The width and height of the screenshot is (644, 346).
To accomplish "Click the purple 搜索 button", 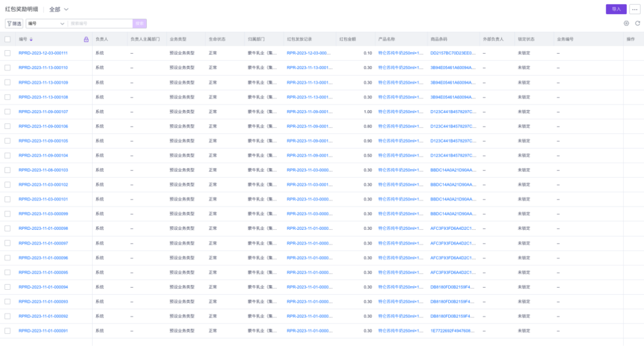I will 140,24.
